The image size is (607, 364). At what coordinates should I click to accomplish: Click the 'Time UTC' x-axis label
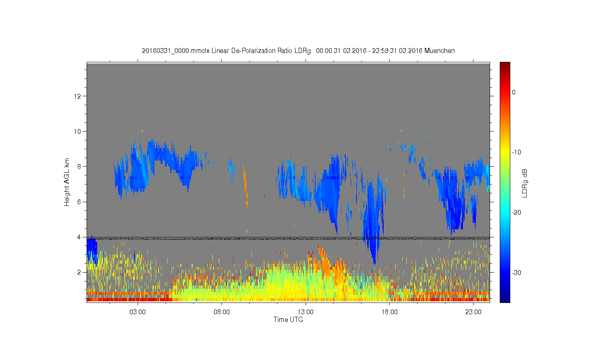[288, 320]
